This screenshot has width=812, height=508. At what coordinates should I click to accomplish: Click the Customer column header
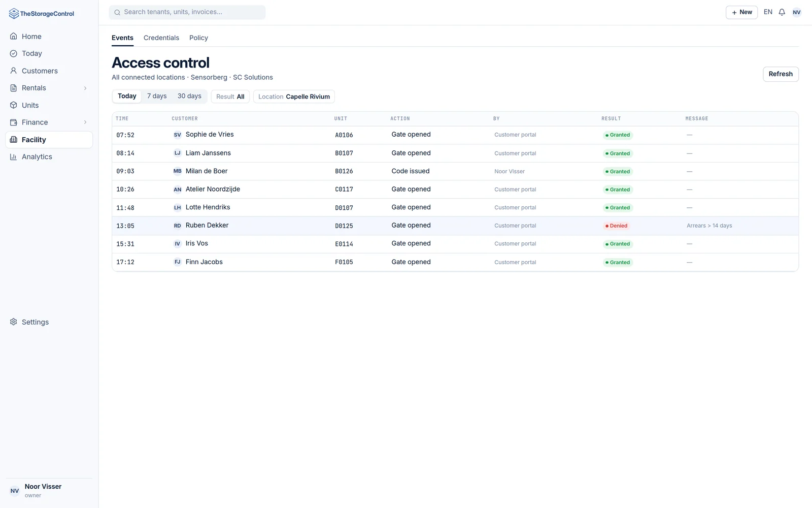coord(185,119)
